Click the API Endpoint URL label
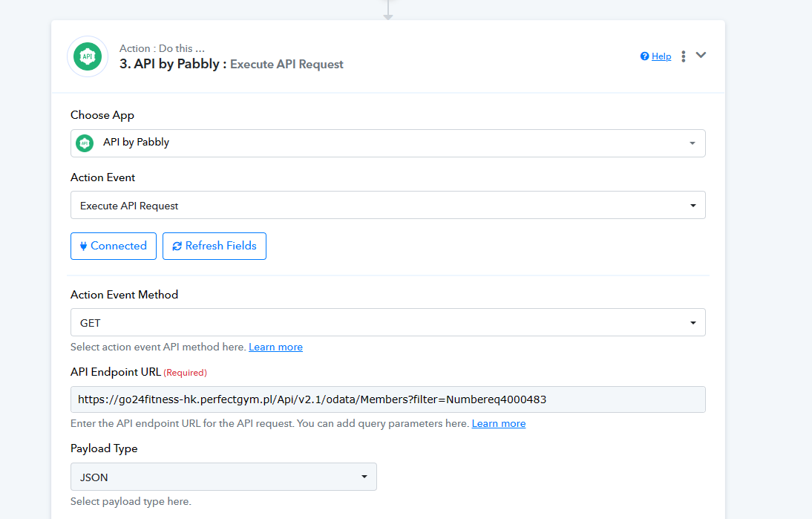 pos(116,372)
